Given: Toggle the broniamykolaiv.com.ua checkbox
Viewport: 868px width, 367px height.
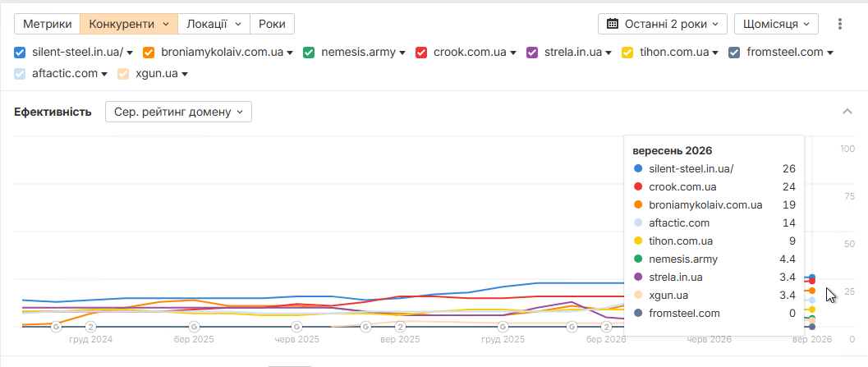Looking at the screenshot, I should pyautogui.click(x=149, y=53).
